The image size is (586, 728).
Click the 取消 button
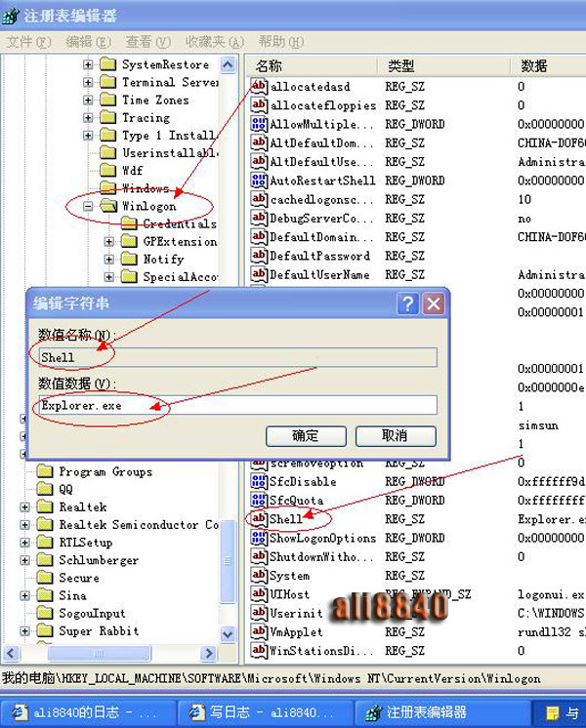coord(395,435)
